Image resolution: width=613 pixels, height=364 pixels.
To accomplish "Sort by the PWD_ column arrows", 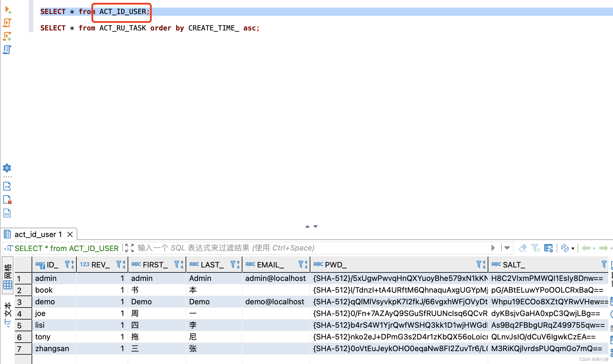I will click(484, 265).
